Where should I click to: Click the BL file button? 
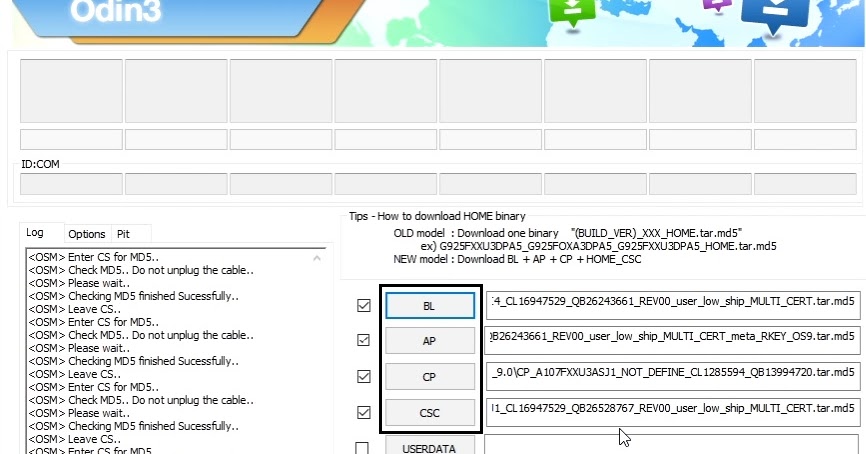point(430,305)
